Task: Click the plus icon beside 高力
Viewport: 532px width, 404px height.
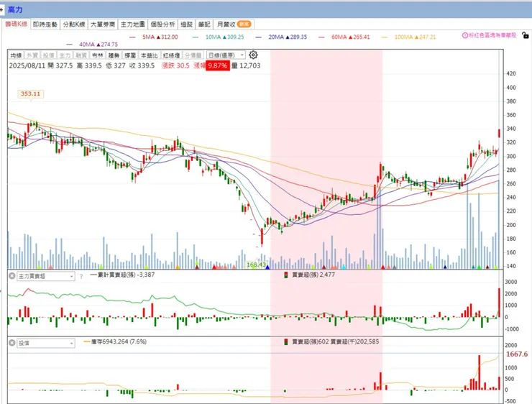Action: [1, 10]
